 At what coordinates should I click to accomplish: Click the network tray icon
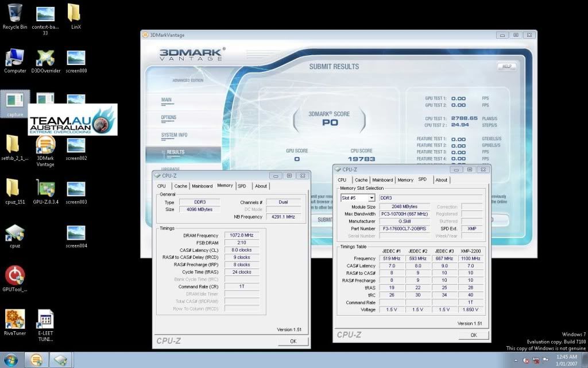[x=536, y=361]
